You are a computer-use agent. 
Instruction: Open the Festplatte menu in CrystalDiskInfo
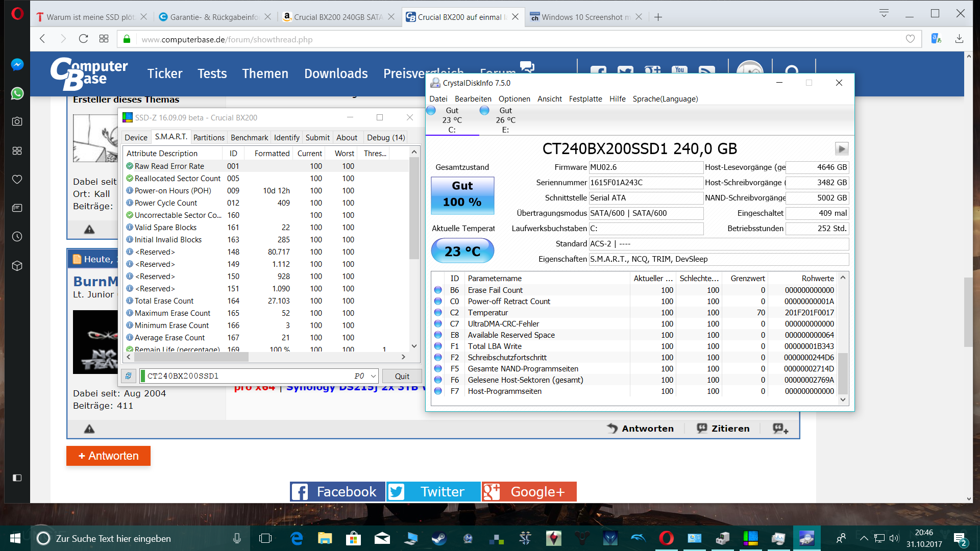tap(585, 99)
